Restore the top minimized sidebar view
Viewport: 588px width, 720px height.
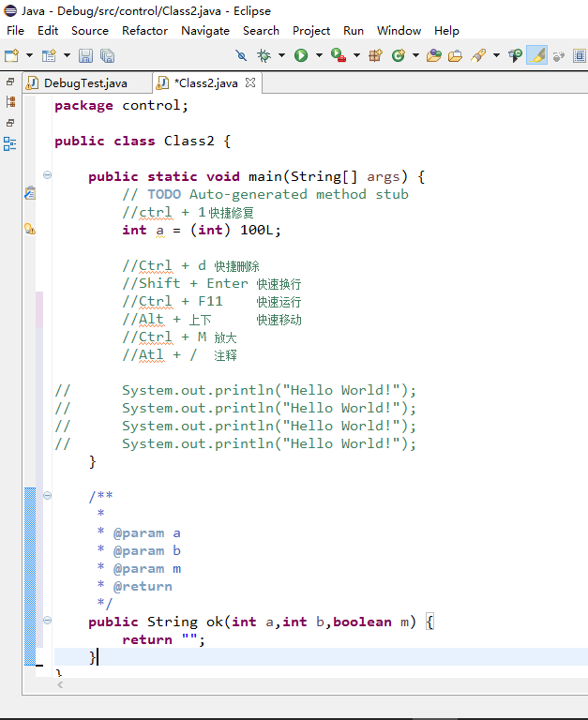tap(10, 82)
